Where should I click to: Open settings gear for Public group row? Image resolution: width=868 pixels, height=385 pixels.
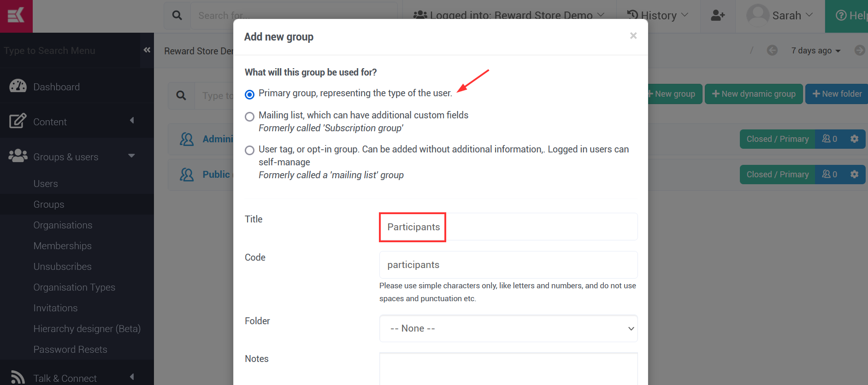(x=854, y=175)
